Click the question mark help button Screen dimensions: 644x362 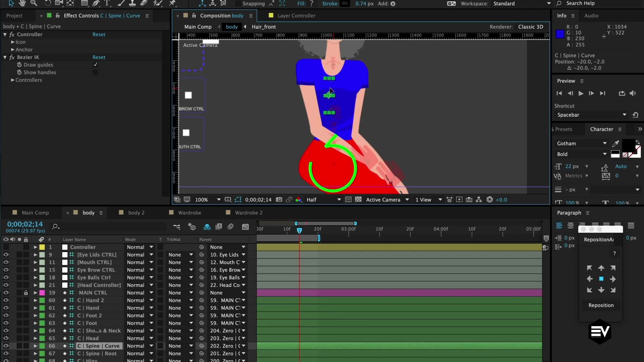coord(614,253)
